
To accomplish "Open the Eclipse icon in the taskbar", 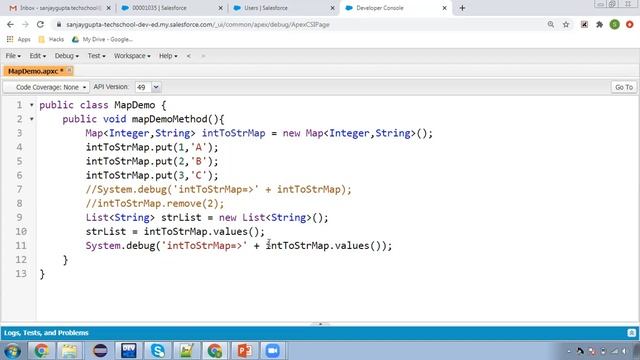I will coord(100,351).
